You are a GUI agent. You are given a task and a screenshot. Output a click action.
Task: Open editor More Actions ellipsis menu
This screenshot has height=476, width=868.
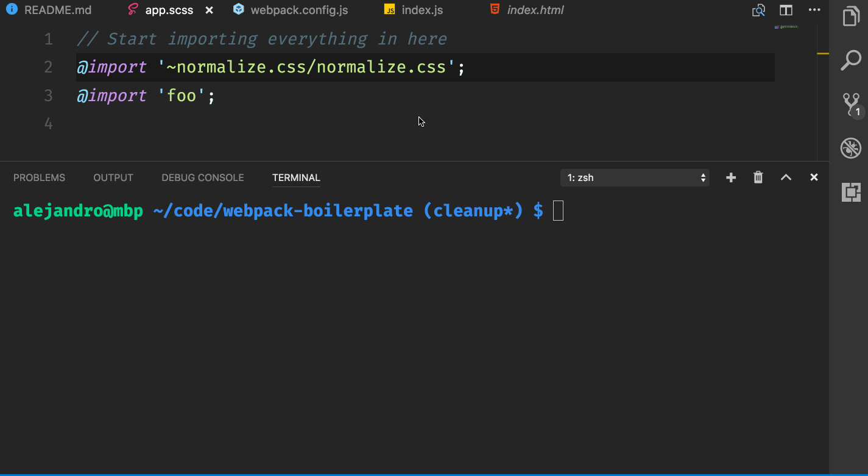(814, 10)
